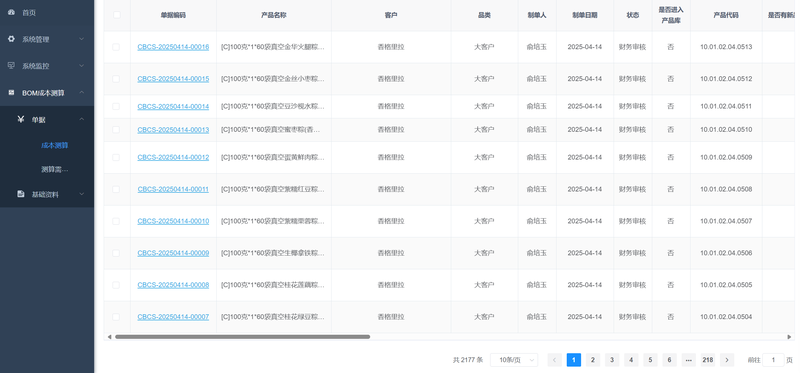The width and height of the screenshot is (800, 373).
Task: Open document link CBCS-20250414-00010
Action: pos(173,221)
